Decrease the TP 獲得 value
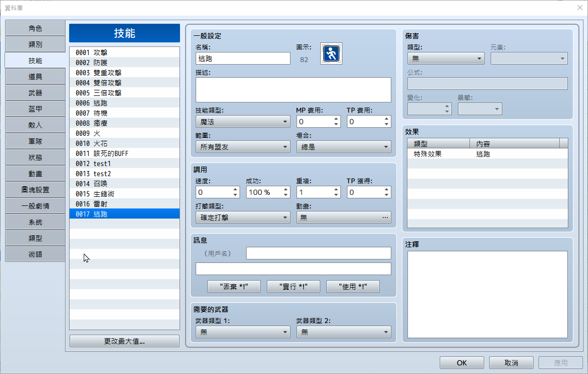588x374 pixels. click(386, 195)
